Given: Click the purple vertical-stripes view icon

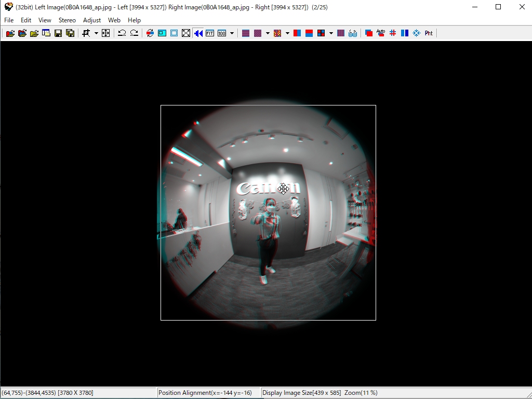Looking at the screenshot, I should (x=341, y=33).
